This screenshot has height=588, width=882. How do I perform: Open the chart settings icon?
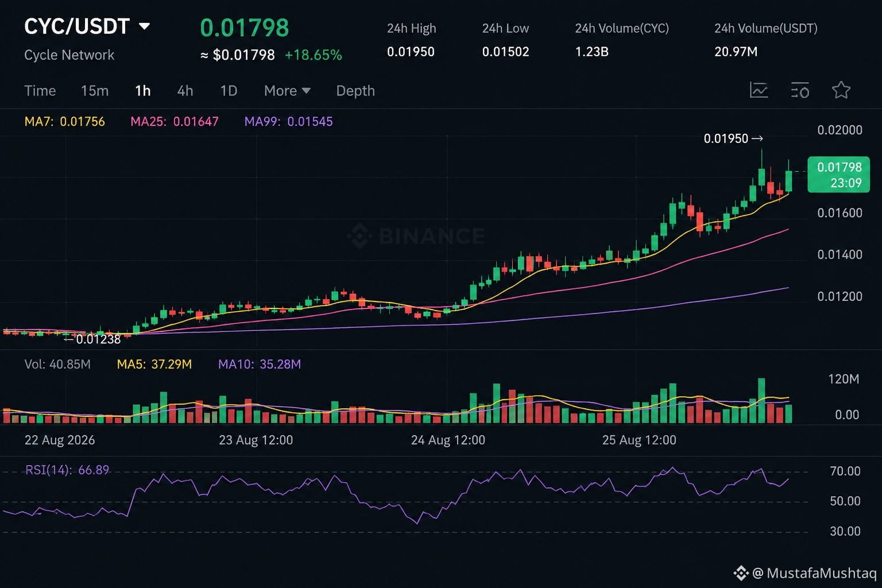pos(800,90)
